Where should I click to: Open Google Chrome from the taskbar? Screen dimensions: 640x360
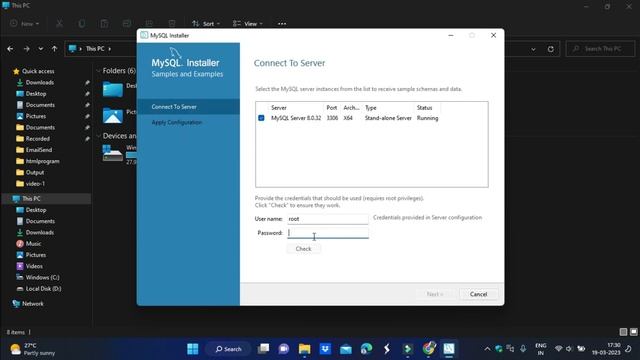(x=428, y=349)
